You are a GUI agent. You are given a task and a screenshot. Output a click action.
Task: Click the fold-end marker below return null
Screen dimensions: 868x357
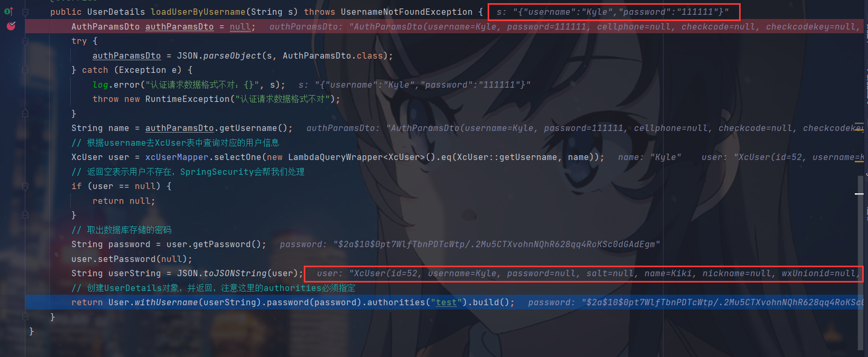pos(25,215)
